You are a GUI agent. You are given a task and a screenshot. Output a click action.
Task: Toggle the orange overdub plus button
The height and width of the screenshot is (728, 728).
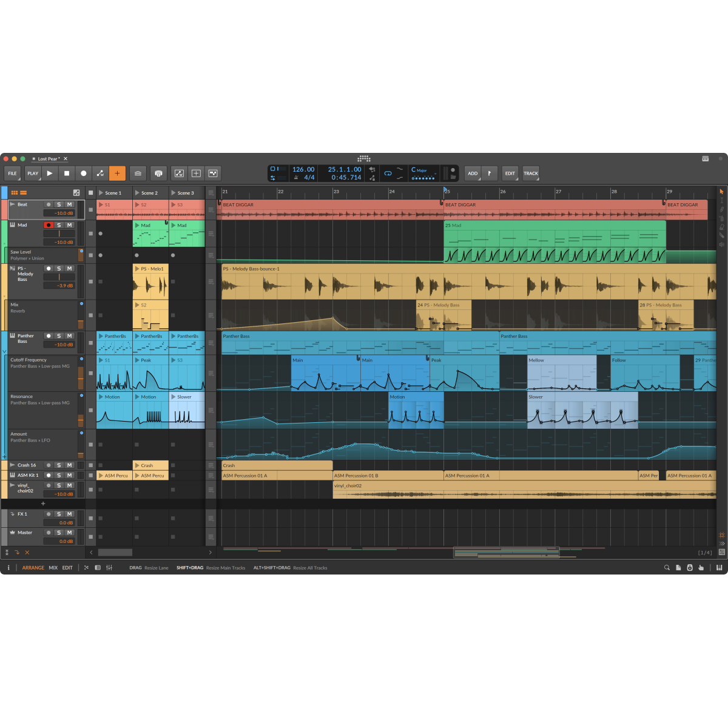(x=117, y=174)
